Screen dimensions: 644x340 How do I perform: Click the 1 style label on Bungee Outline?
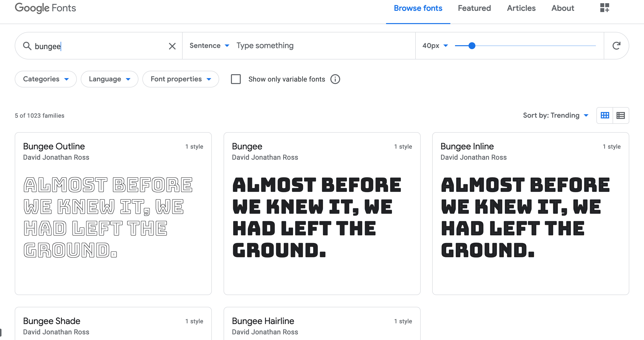coord(194,147)
